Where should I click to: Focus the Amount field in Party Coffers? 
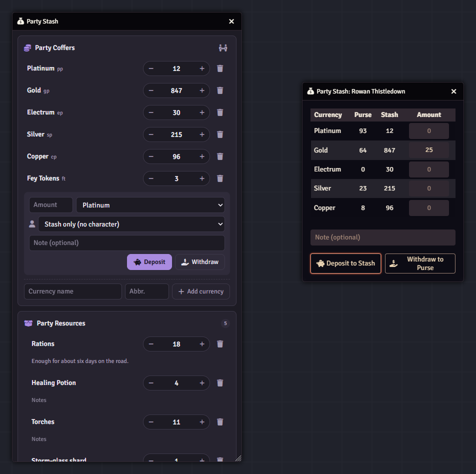(50, 205)
